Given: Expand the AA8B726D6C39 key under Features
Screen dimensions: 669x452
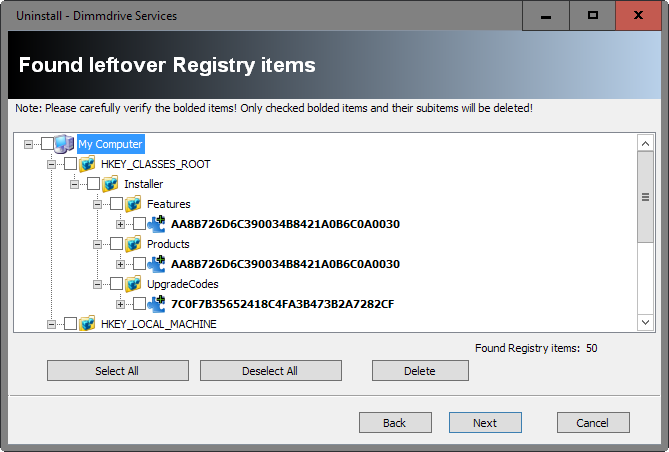Looking at the screenshot, I should (x=121, y=224).
